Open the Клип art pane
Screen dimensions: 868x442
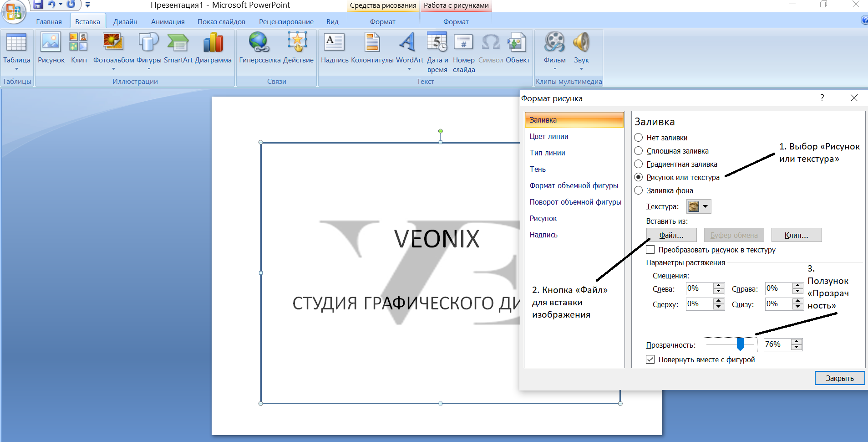[x=79, y=48]
